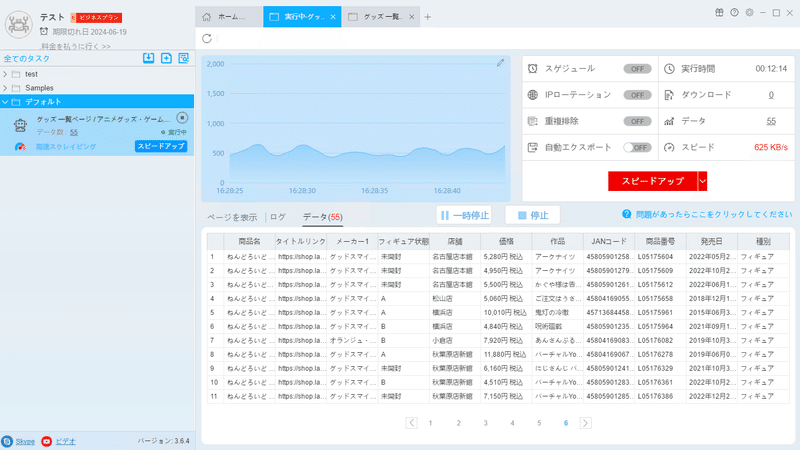This screenshot has height=450, width=800.
Task: Go to previous page with left arrow
Action: pyautogui.click(x=412, y=423)
